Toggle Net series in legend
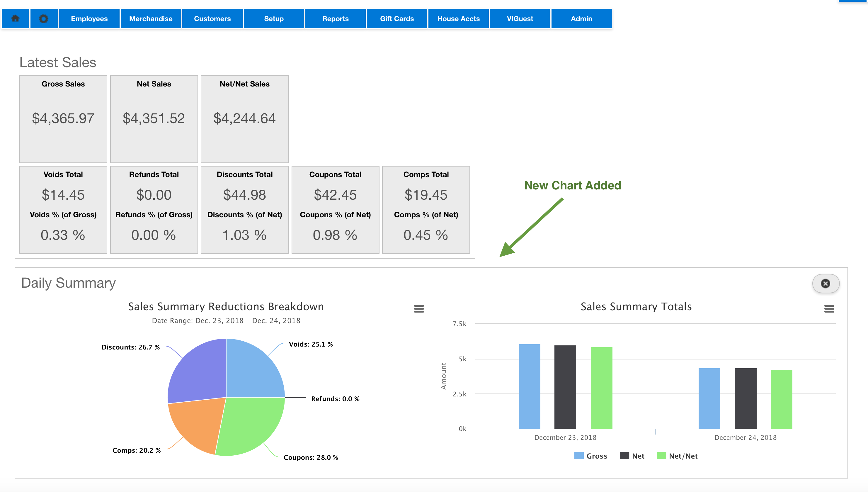 (632, 456)
